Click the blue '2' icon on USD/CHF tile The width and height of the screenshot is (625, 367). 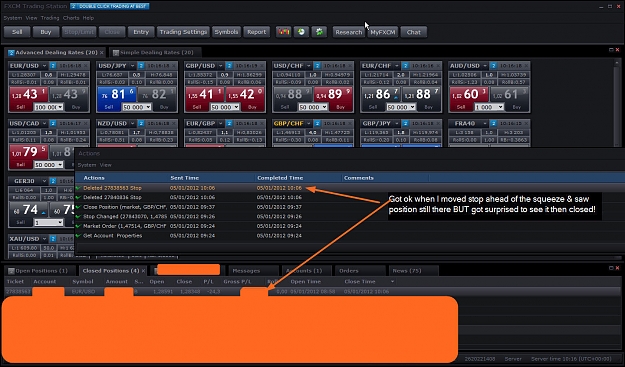(317, 66)
